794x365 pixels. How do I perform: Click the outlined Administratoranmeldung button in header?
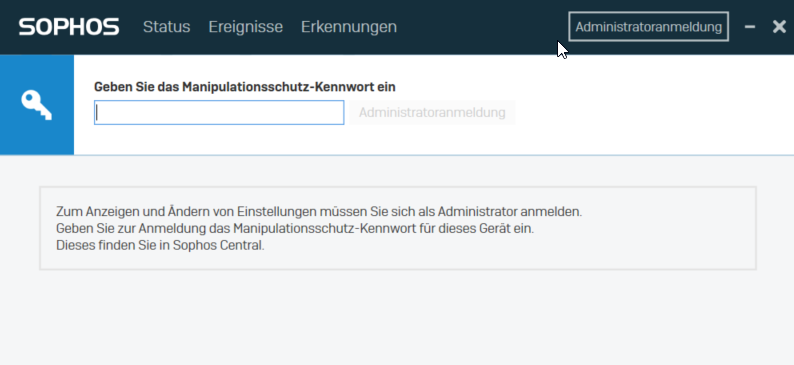point(649,27)
